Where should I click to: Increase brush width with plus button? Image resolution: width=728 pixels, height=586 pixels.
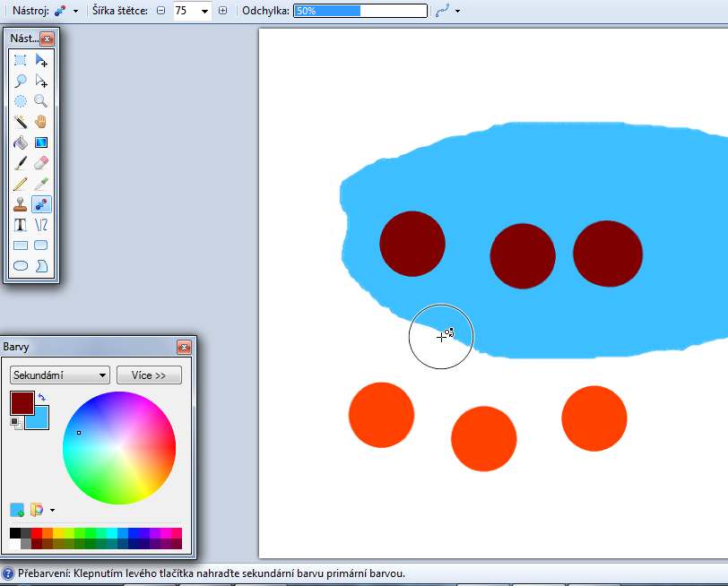tap(222, 11)
